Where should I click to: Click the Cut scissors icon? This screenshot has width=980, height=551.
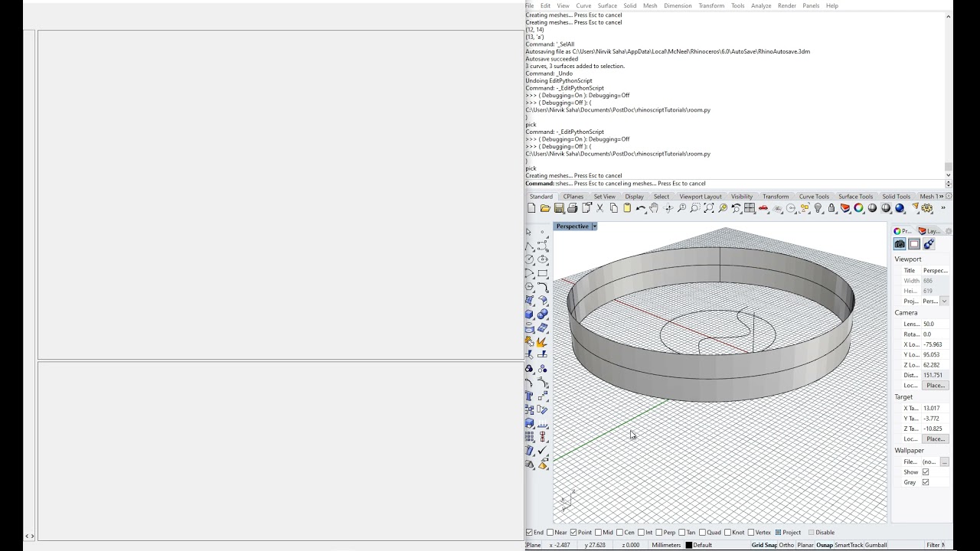[599, 208]
